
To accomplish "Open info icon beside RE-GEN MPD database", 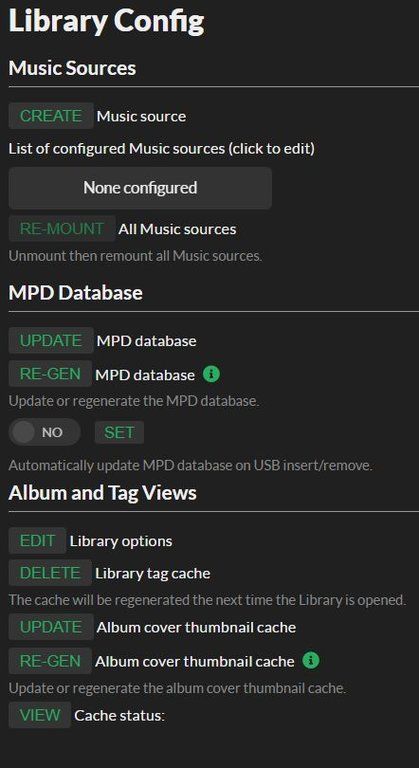I will pos(211,374).
